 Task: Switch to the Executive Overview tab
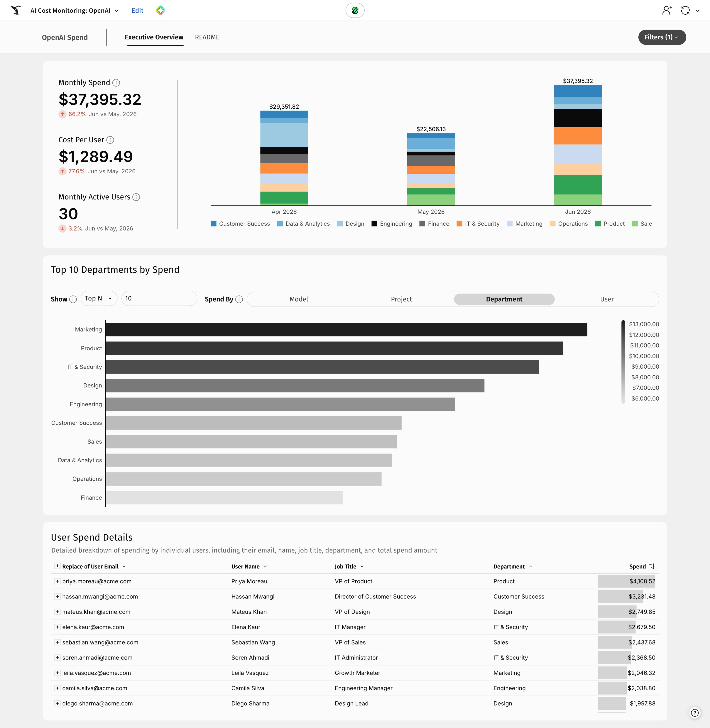[x=154, y=37]
